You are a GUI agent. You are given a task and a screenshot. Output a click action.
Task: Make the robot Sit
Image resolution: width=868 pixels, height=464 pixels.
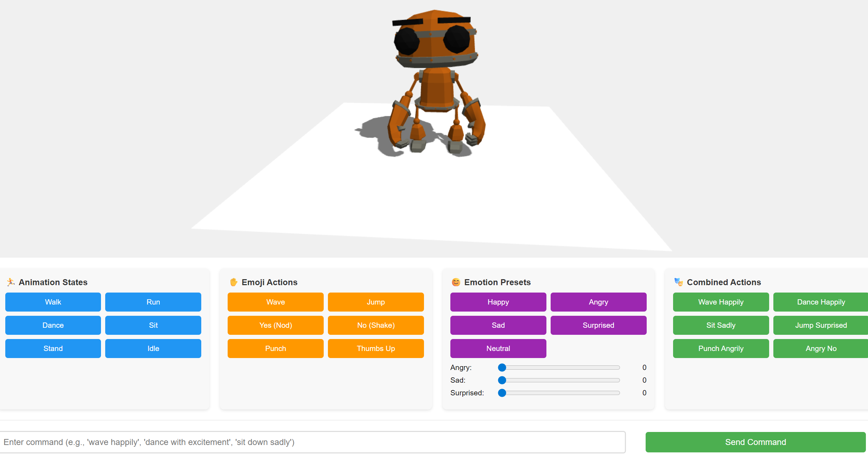coord(153,325)
